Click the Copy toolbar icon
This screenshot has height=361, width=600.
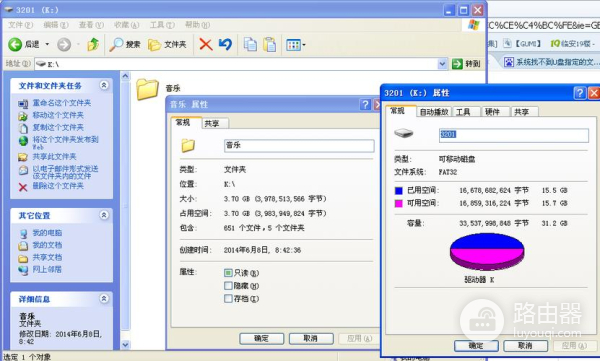[x=250, y=44]
